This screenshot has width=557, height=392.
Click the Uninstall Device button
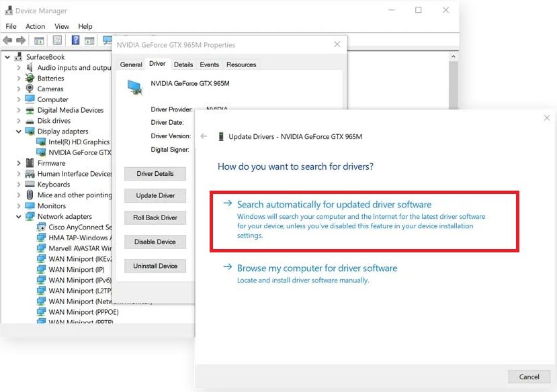coord(155,266)
